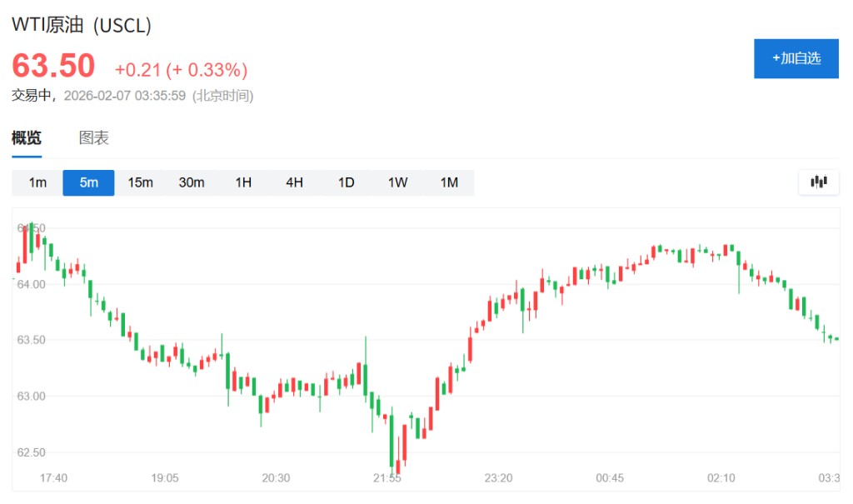The image size is (853, 504).
Task: Show the 1M monthly candles
Action: coord(449,182)
